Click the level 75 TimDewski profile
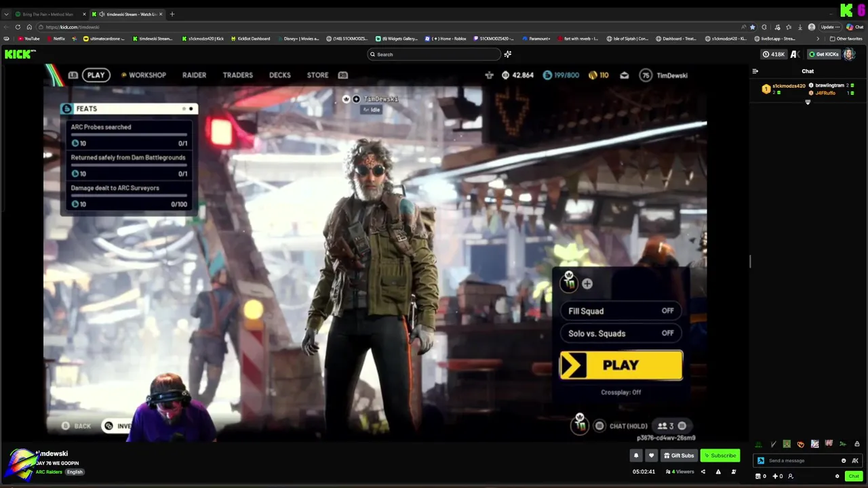 663,75
